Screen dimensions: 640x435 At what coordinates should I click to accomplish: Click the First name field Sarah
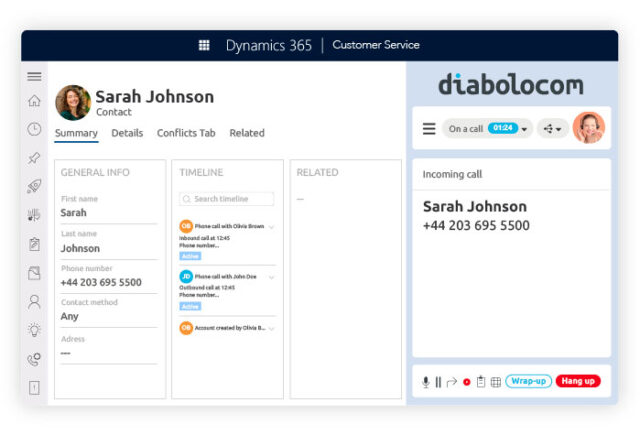(x=109, y=213)
